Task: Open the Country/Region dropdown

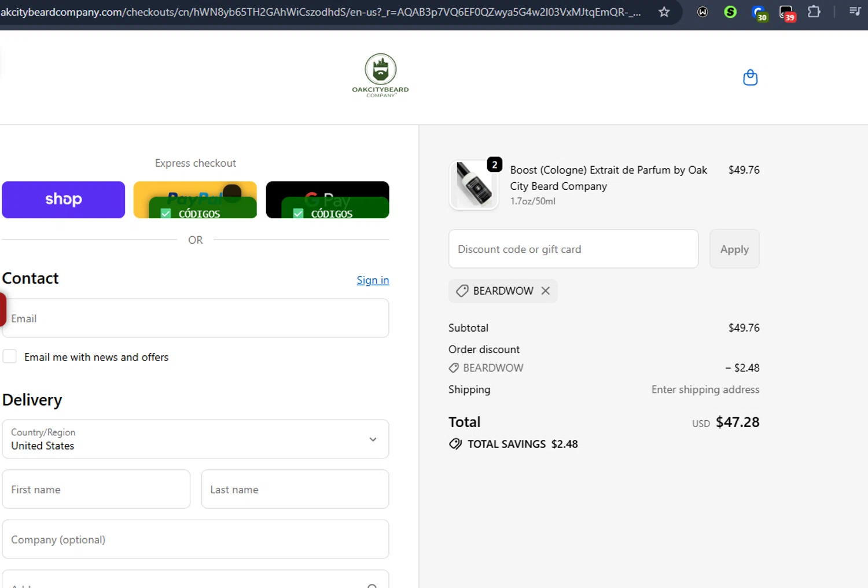Action: point(196,439)
